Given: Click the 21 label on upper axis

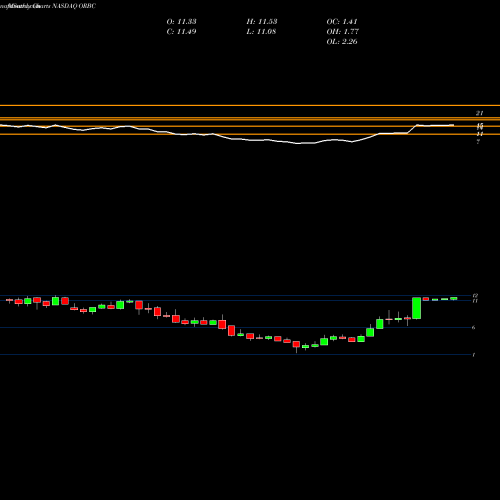Looking at the screenshot, I should 479,113.
